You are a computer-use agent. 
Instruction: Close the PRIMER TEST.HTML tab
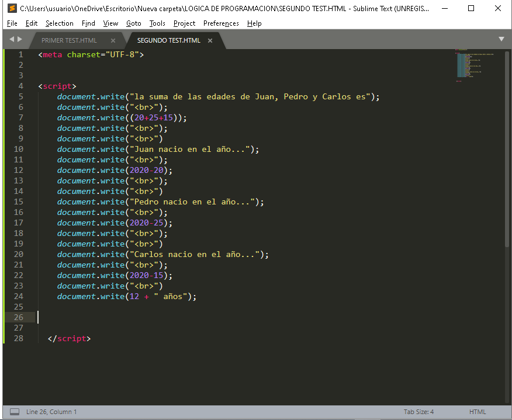click(x=113, y=40)
